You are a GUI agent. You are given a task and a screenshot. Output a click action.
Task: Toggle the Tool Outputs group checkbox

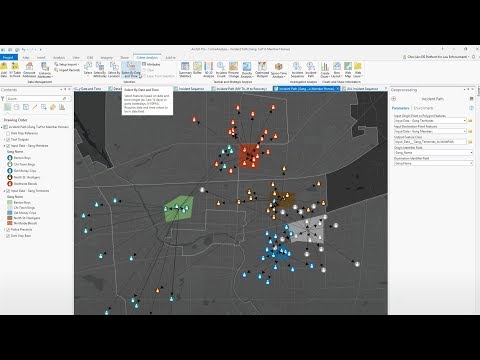pyautogui.click(x=8, y=140)
